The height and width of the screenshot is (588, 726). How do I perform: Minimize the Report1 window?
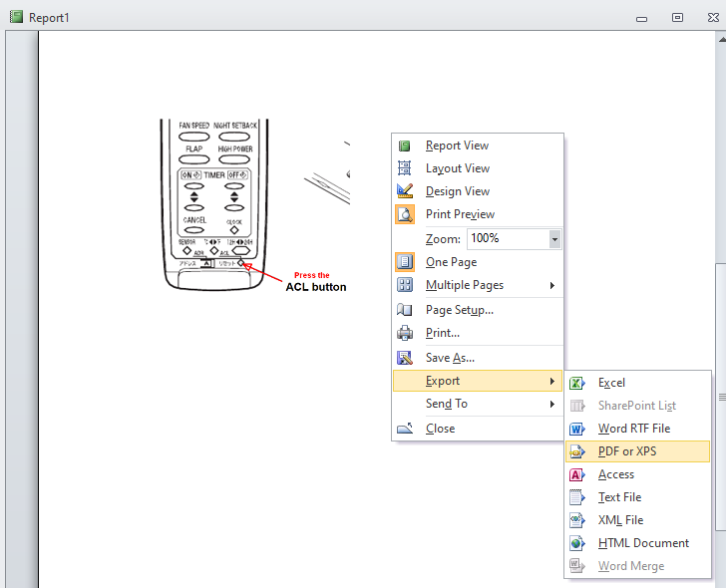[641, 19]
